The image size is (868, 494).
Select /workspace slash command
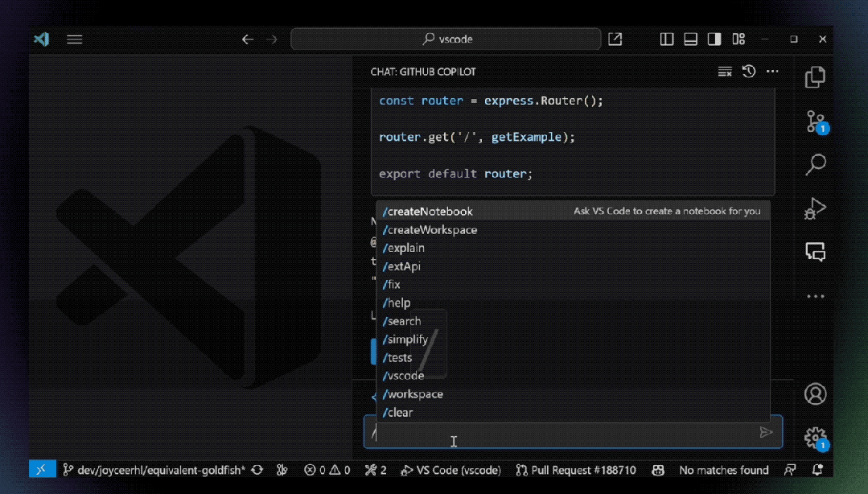point(573,393)
